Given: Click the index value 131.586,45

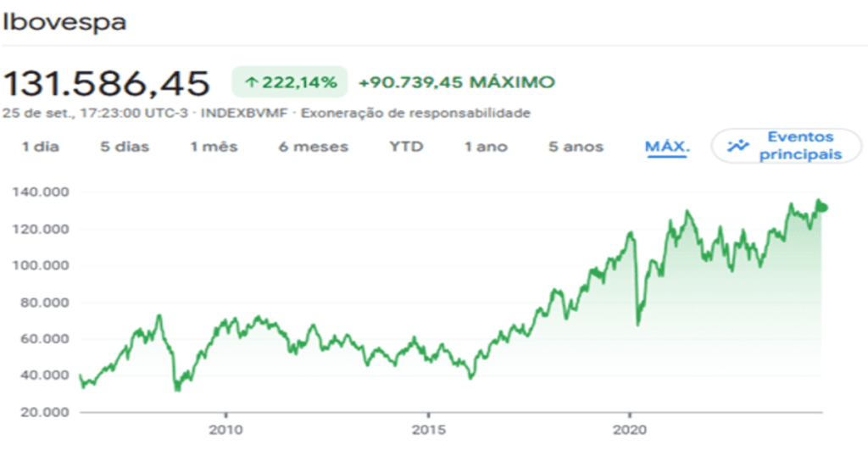Looking at the screenshot, I should [106, 84].
